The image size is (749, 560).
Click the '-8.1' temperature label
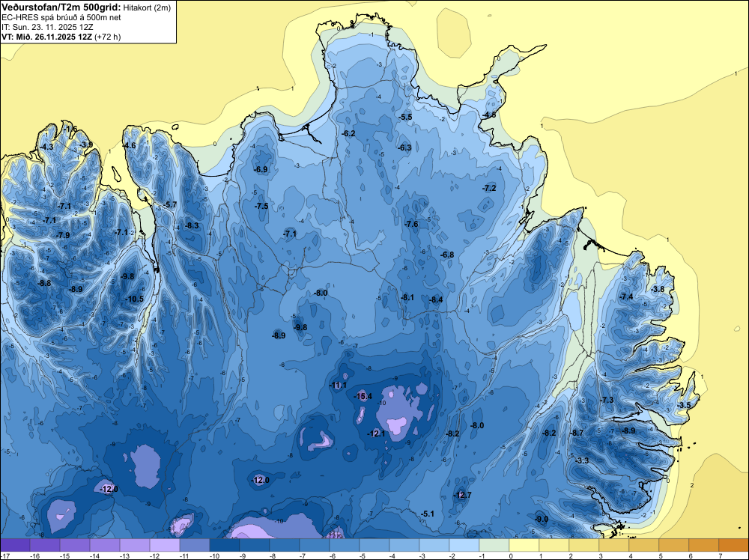point(407,297)
